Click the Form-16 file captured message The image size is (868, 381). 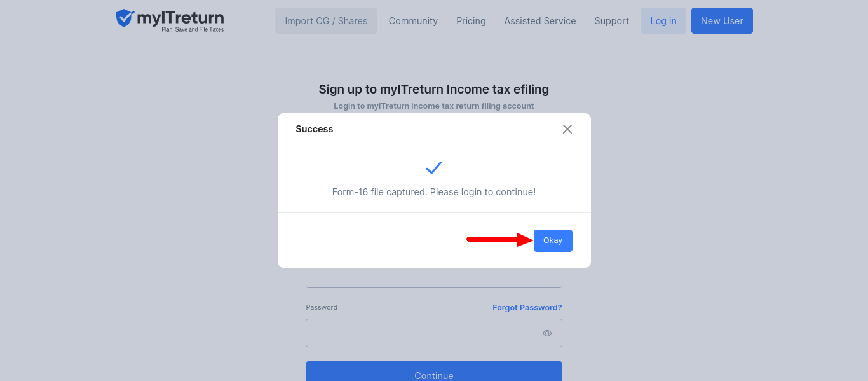tap(434, 192)
